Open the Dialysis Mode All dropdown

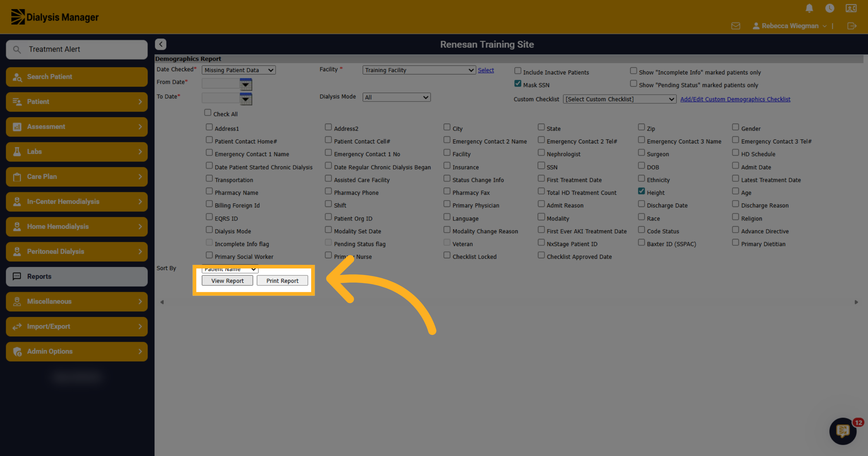[396, 97]
